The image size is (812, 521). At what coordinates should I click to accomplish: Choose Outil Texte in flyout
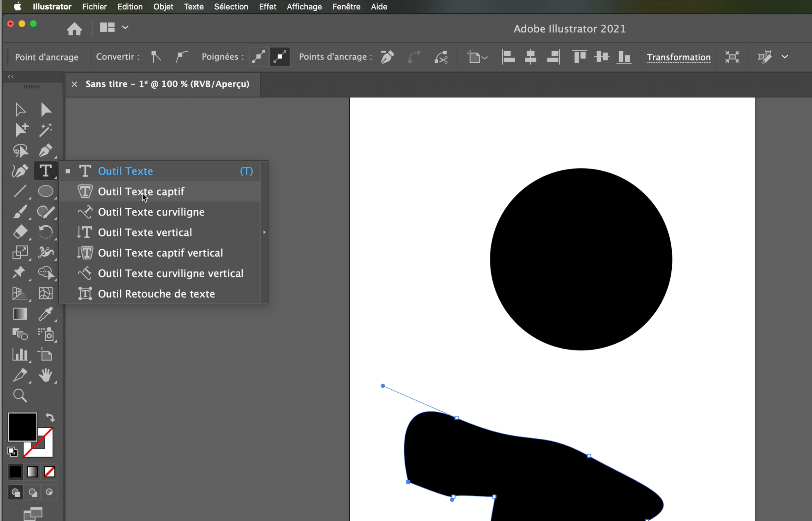159,171
